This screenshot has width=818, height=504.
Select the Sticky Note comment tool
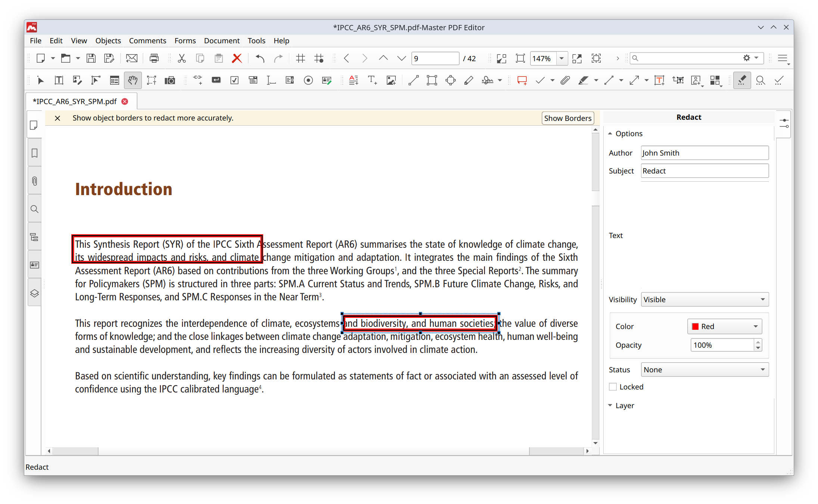(x=522, y=80)
